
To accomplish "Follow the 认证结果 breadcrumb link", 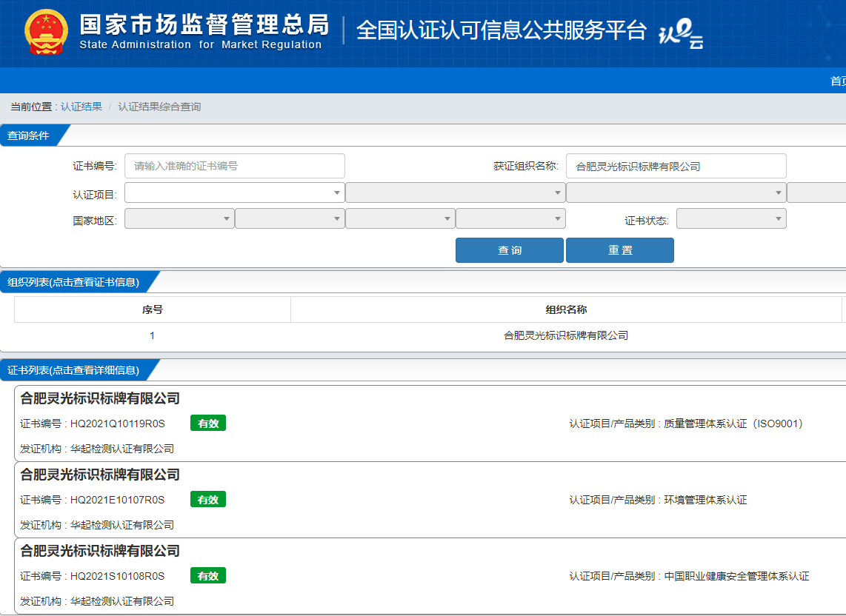I will tap(81, 107).
